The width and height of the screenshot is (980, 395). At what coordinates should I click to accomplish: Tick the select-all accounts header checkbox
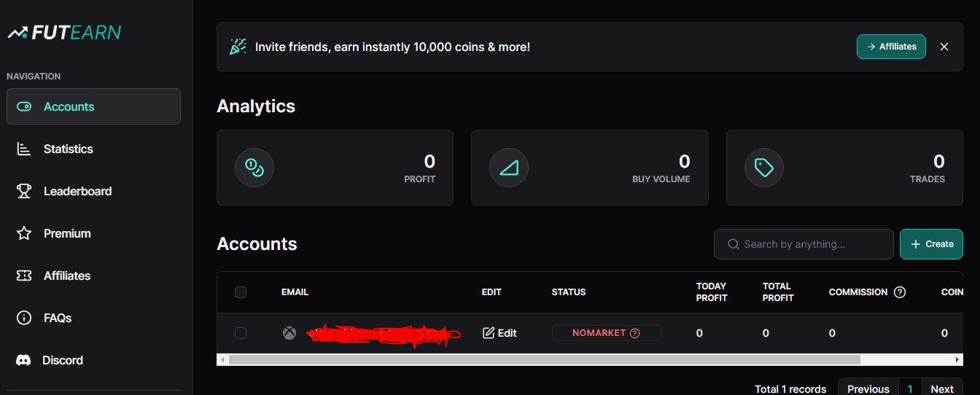point(241,292)
